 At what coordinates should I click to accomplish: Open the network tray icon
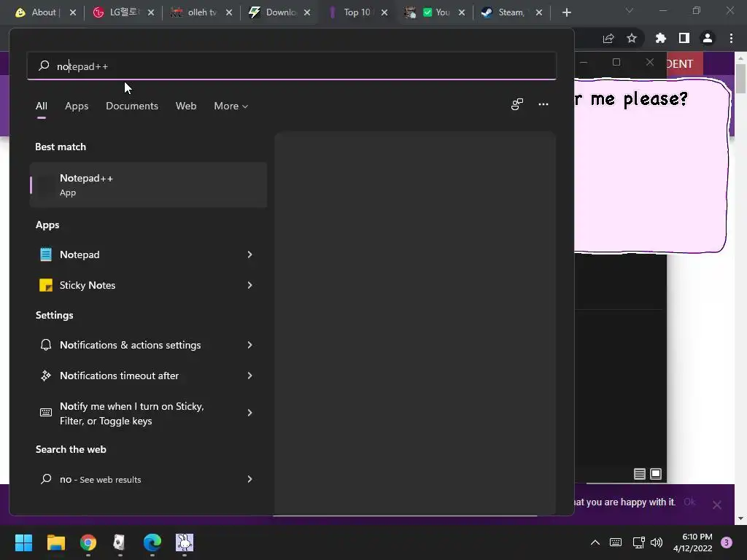[x=638, y=542]
